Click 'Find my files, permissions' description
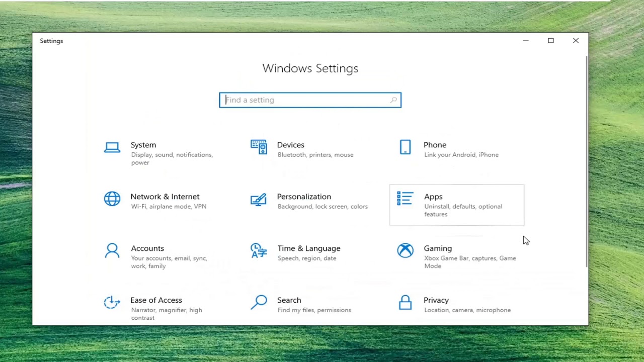 click(314, 310)
